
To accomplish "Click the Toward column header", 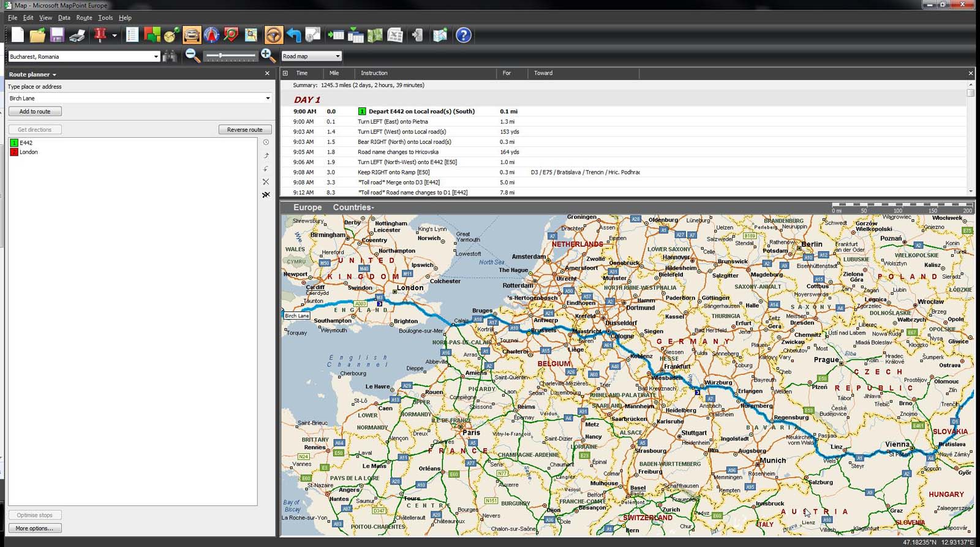I will tap(543, 73).
